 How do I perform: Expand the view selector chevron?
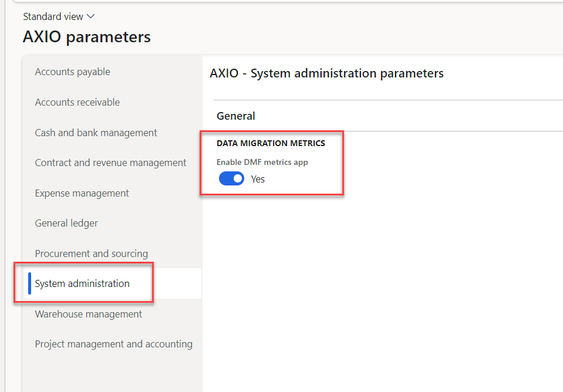pos(90,16)
